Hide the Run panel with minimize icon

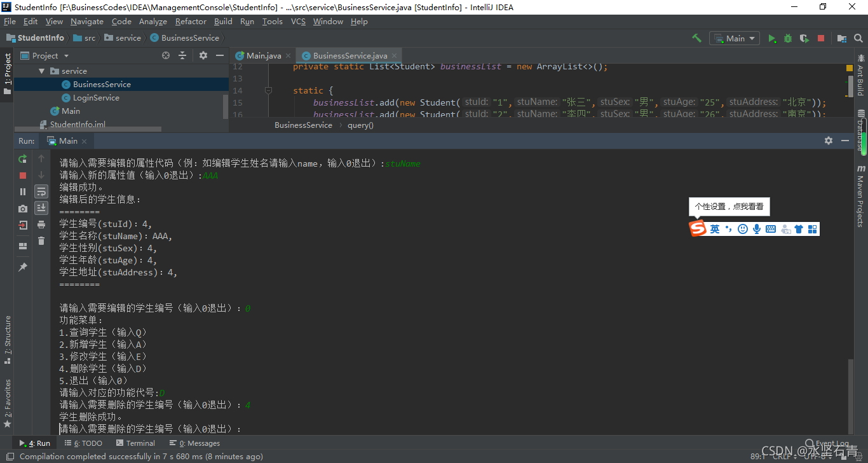(x=845, y=141)
